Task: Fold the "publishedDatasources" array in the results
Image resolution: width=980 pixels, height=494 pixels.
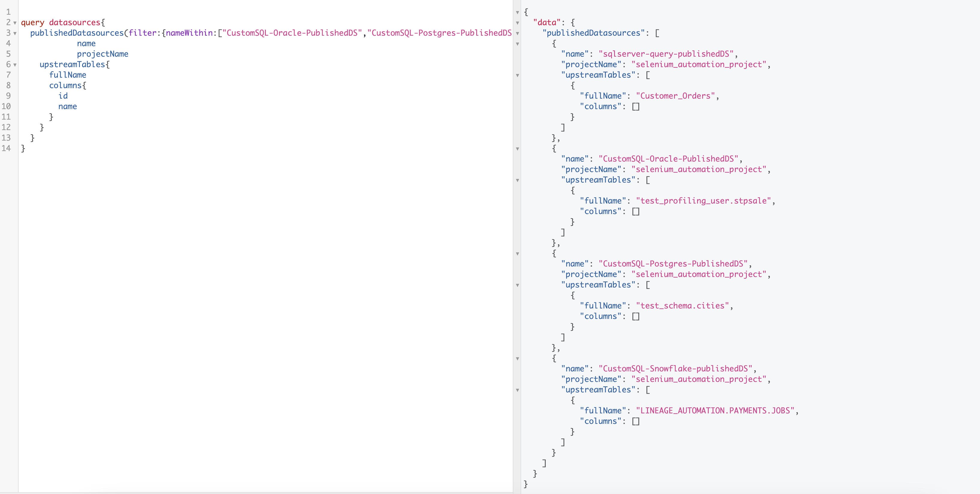Action: pyautogui.click(x=517, y=34)
